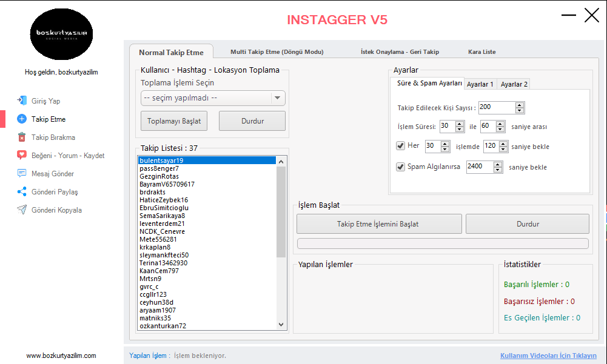The height and width of the screenshot is (364, 607).
Task: Click the Gönderi Paylaş share icon
Action: click(x=22, y=191)
